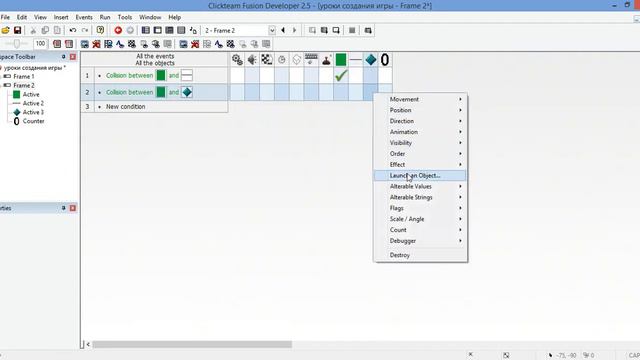Click the Paste clipboard toolbar icon
640x360 pixels.
[x=57, y=30]
